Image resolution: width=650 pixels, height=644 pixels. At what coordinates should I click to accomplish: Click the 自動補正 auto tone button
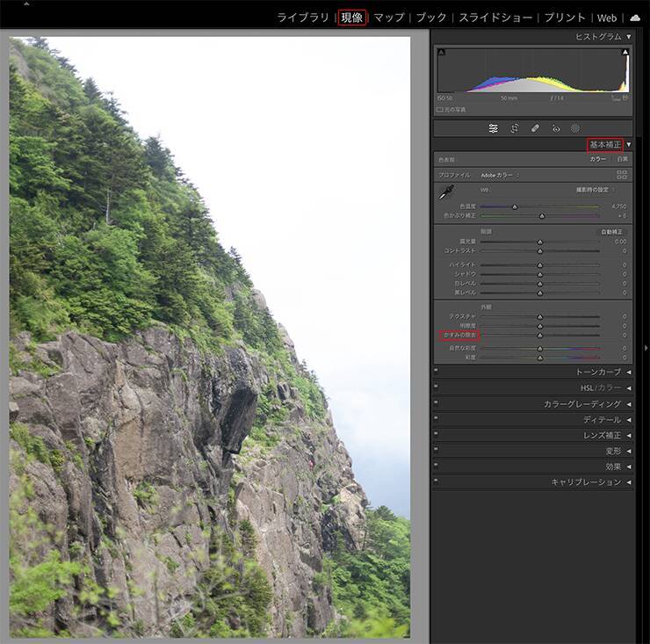pyautogui.click(x=612, y=232)
